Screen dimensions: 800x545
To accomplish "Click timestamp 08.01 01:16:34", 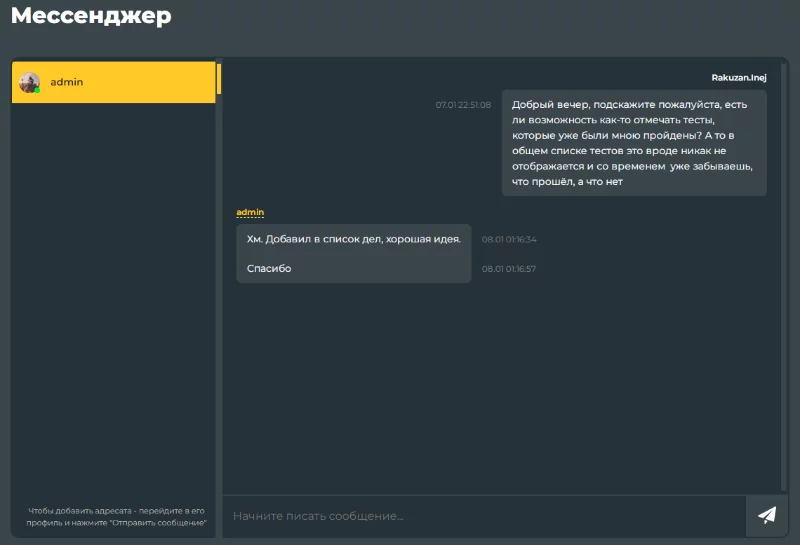I will click(509, 239).
